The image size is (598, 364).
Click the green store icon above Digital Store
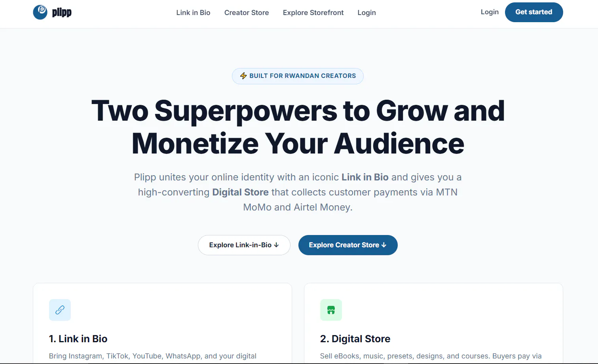[x=331, y=310]
